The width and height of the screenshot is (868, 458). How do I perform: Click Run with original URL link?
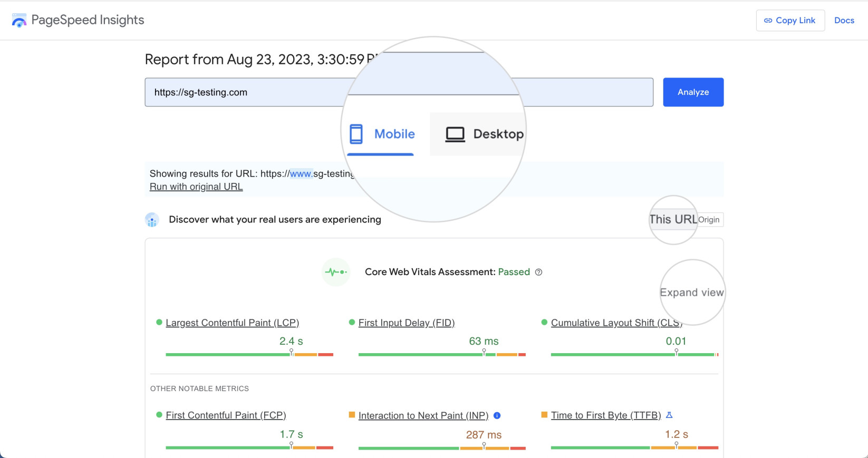click(x=196, y=187)
